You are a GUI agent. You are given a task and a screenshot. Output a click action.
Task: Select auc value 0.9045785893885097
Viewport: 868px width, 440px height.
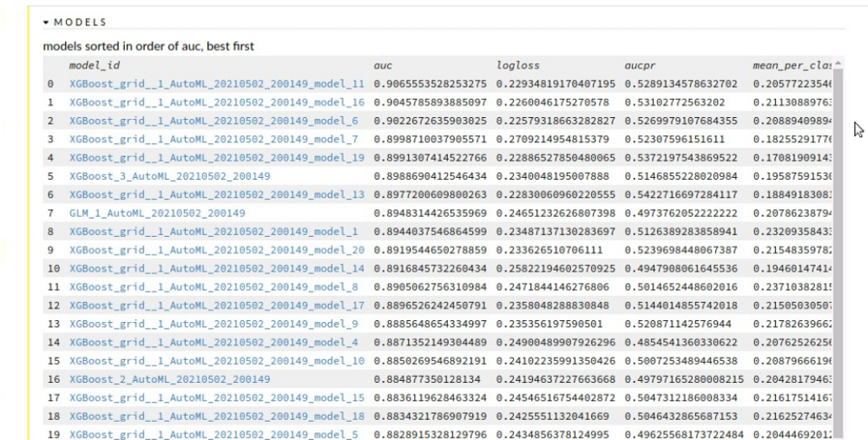click(431, 102)
